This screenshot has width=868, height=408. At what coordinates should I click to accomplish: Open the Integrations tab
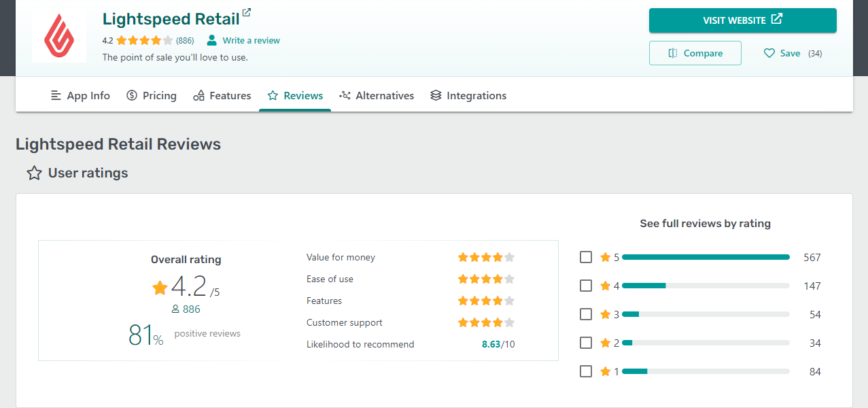[x=468, y=96]
